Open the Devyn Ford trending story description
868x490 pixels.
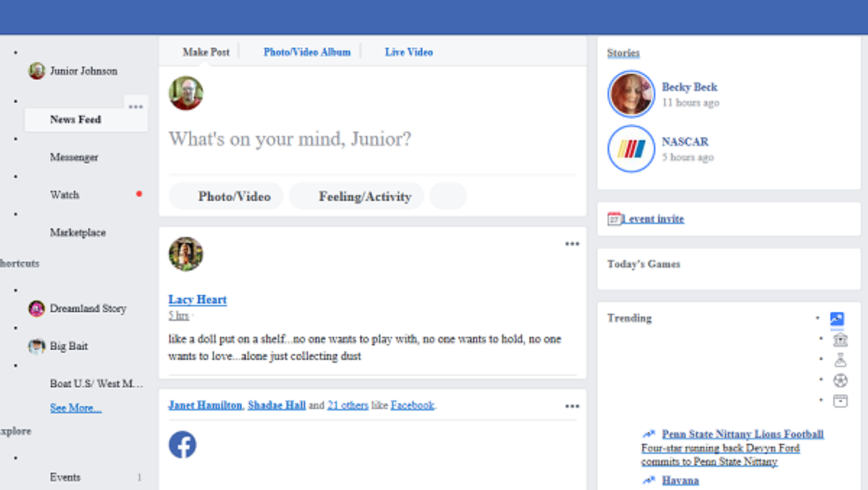pos(720,455)
